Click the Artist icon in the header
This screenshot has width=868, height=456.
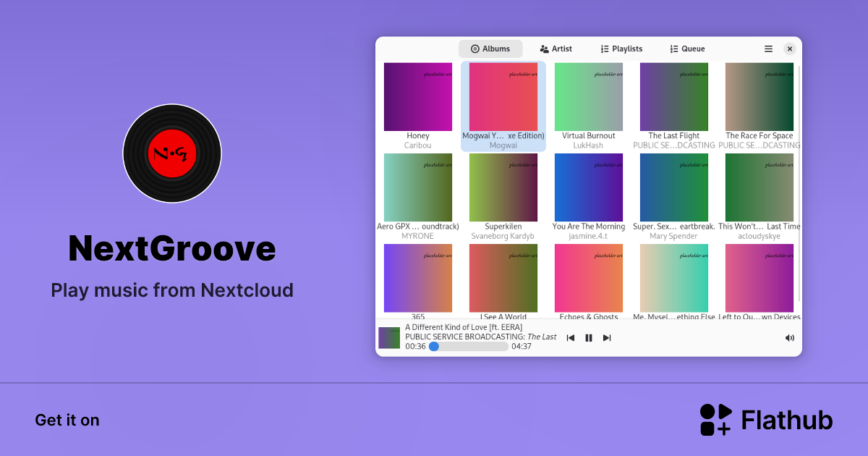[544, 48]
